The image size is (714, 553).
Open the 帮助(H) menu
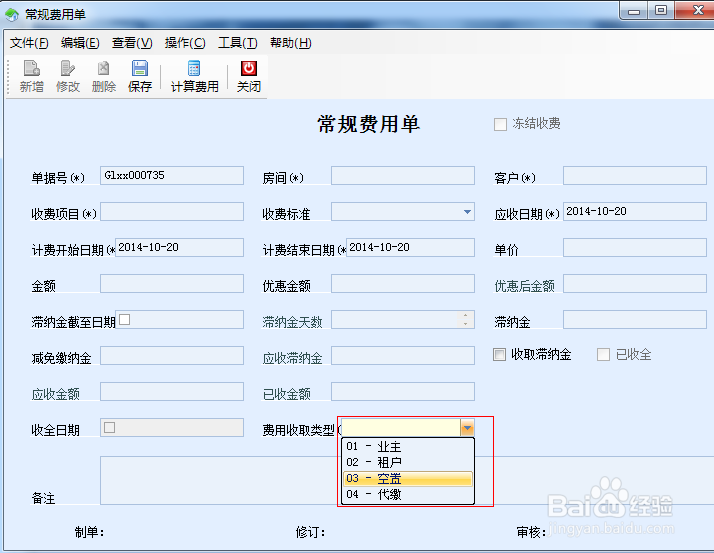click(291, 43)
